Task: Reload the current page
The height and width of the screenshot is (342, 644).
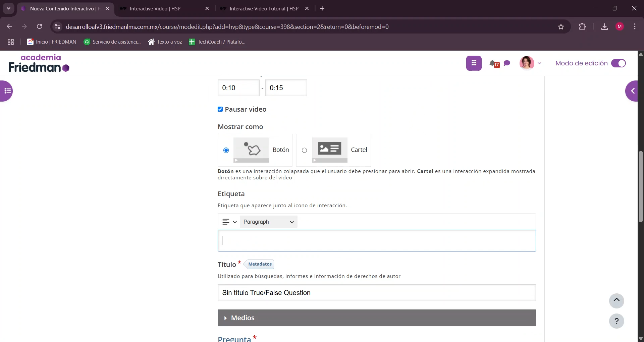Action: [39, 26]
